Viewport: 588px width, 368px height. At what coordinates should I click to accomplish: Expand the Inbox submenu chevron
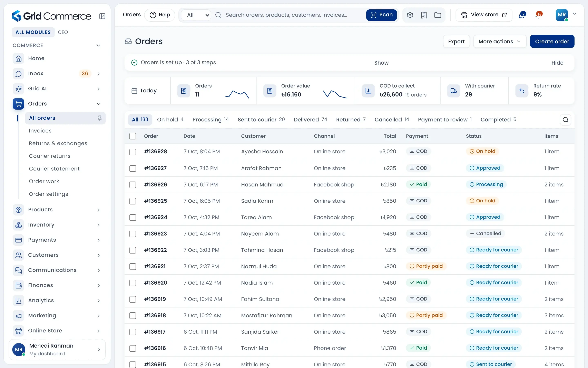98,74
